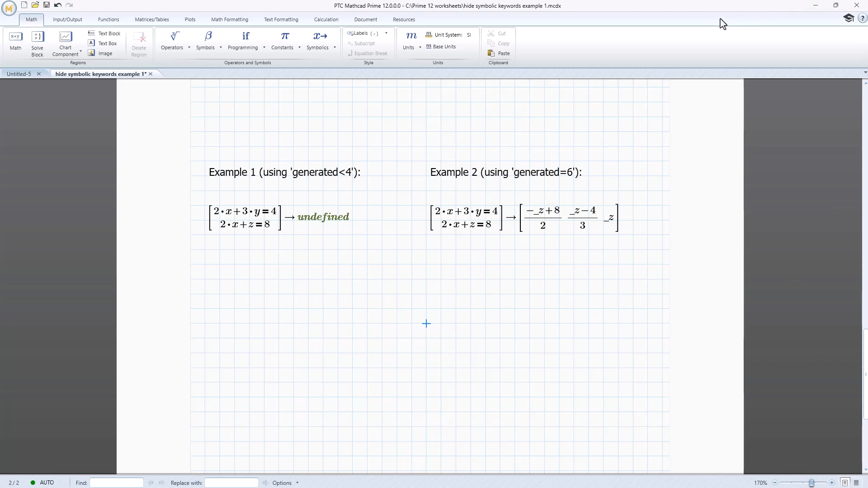
Task: Paste from the clipboard
Action: pyautogui.click(x=499, y=53)
